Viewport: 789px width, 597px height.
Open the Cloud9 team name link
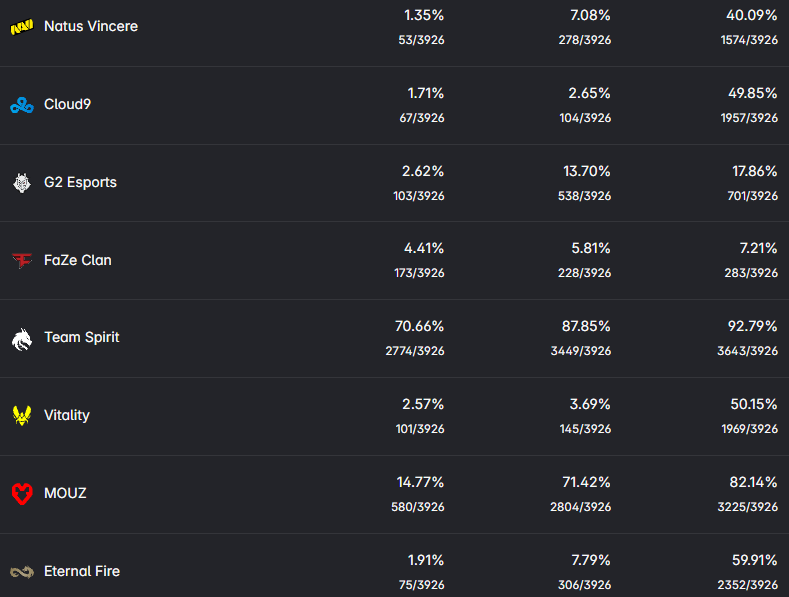(68, 104)
